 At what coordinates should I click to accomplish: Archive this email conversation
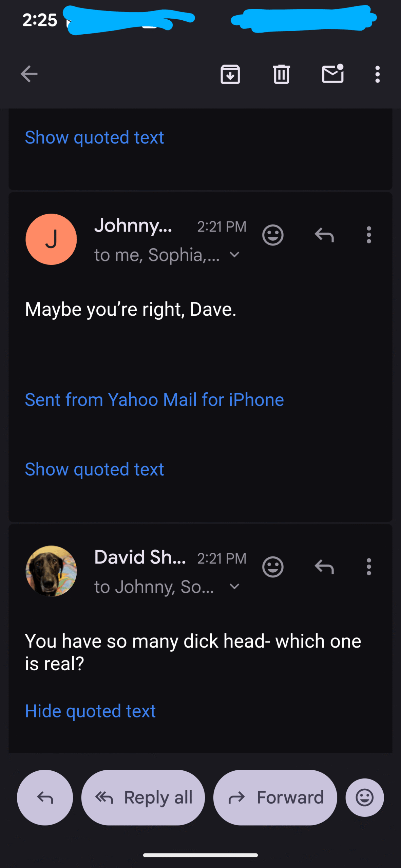[230, 74]
